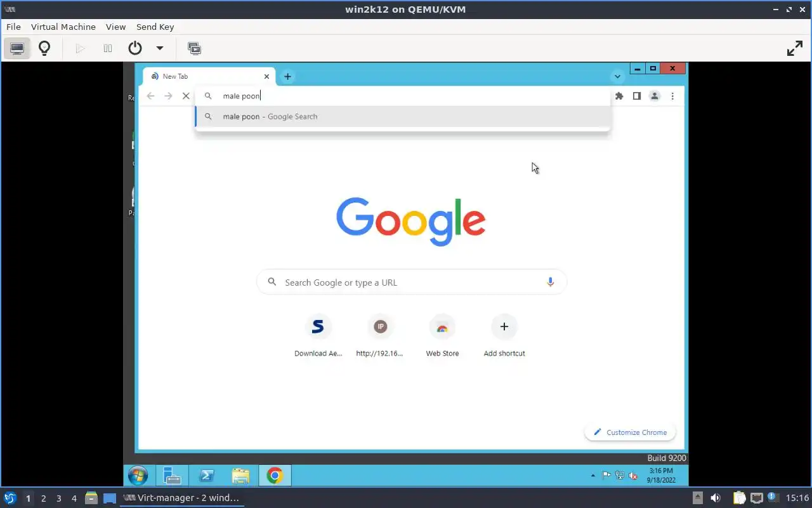Screen dimensions: 812x508
Task: Stop page loading with the X button
Action: [x=186, y=96]
